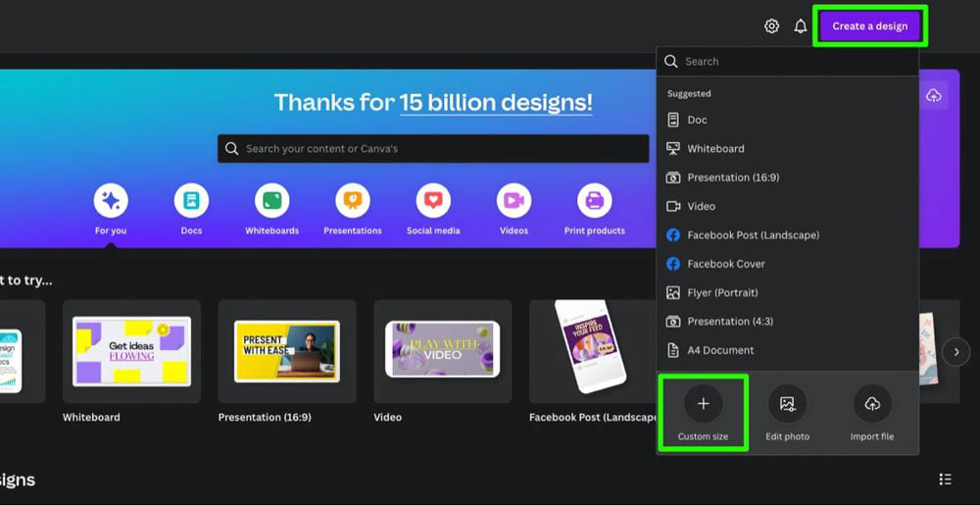Choose A4 Document option
The height and width of the screenshot is (506, 980).
(788, 350)
